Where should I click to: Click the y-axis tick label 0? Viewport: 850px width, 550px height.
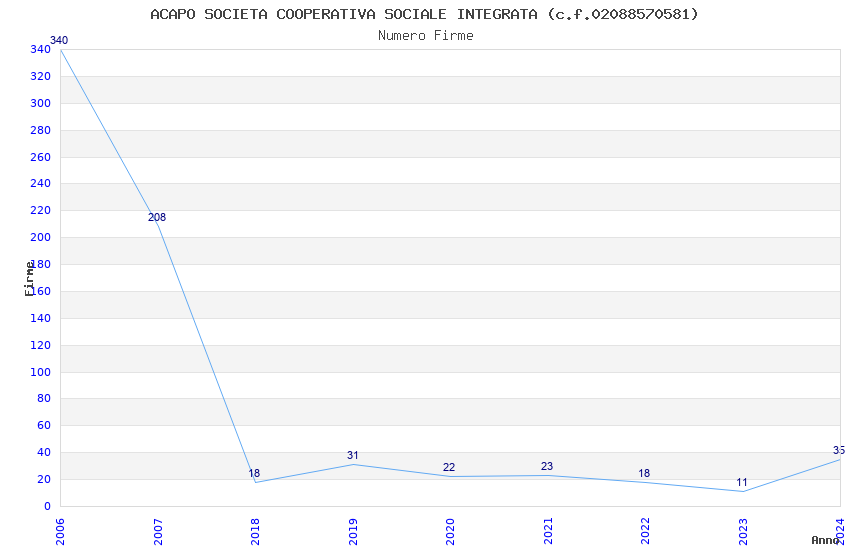[x=48, y=506]
